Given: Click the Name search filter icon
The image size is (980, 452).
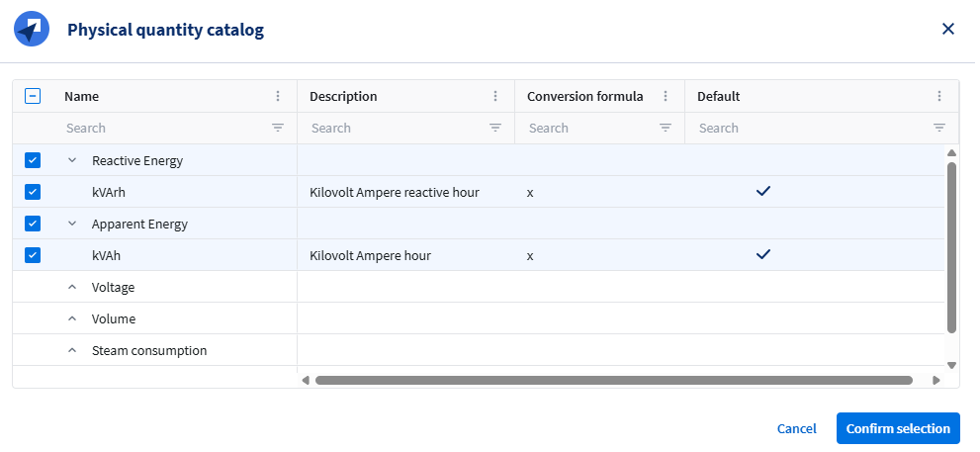Looking at the screenshot, I should pyautogui.click(x=278, y=128).
